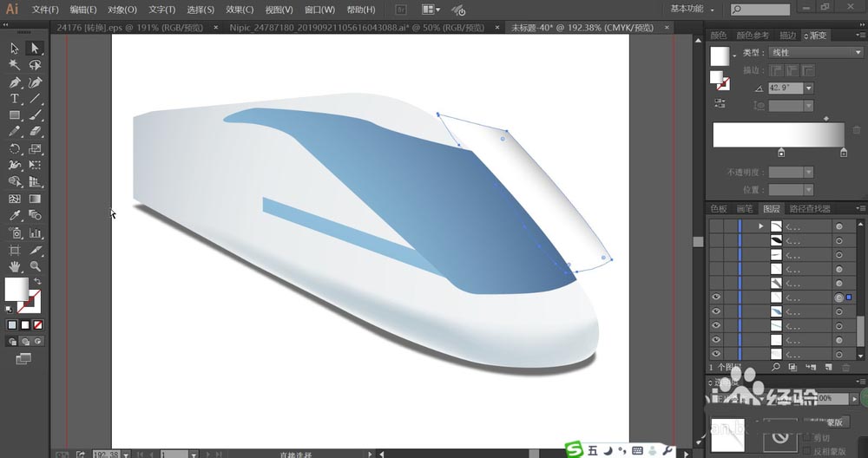Select the Blend tool
The height and width of the screenshot is (458, 868).
pyautogui.click(x=35, y=215)
